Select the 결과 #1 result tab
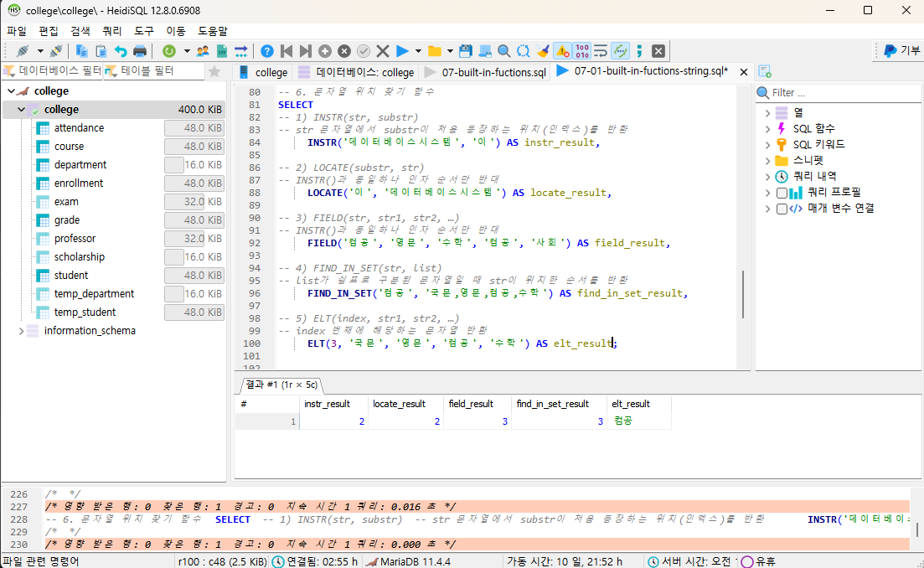This screenshot has height=568, width=924. point(281,385)
